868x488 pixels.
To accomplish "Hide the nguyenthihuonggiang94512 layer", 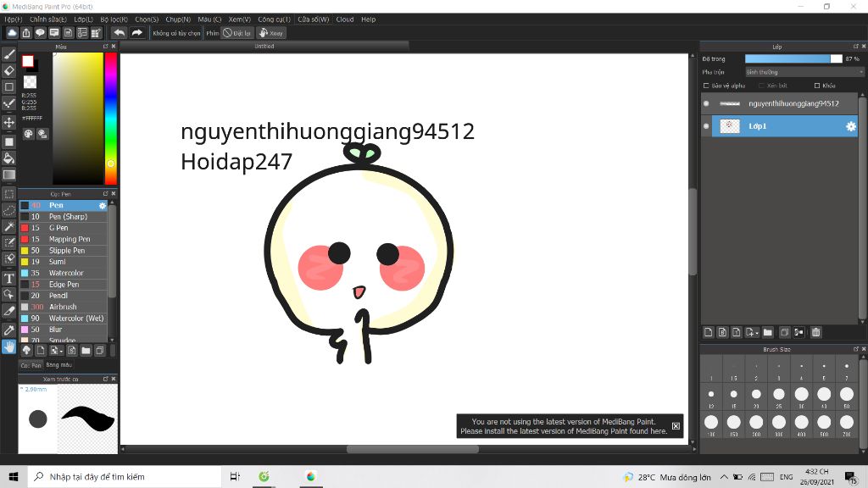I will click(706, 103).
